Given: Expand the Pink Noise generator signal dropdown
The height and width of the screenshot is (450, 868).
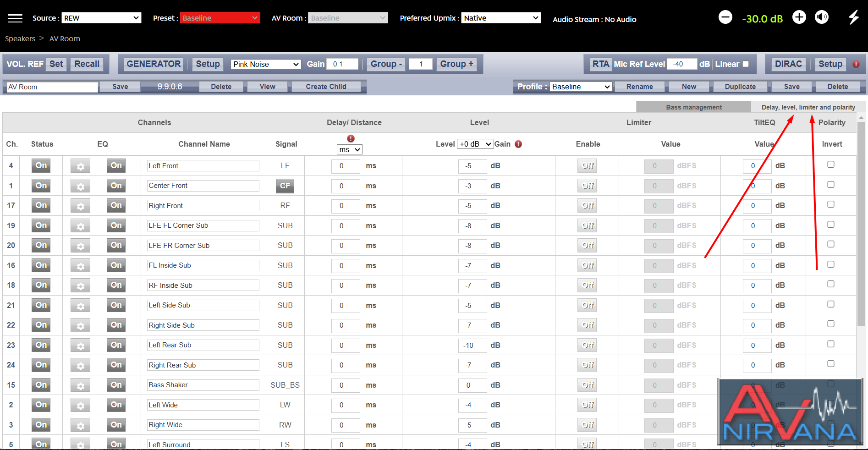Looking at the screenshot, I should [x=266, y=64].
